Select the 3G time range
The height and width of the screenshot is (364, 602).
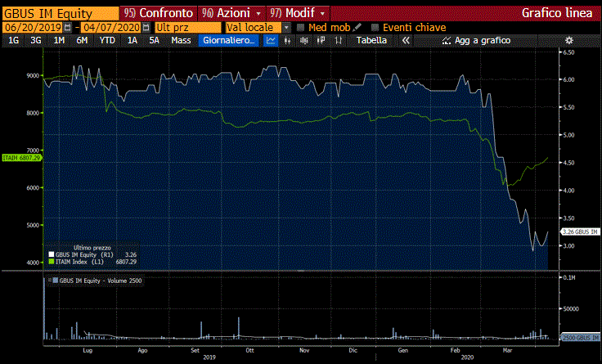36,40
